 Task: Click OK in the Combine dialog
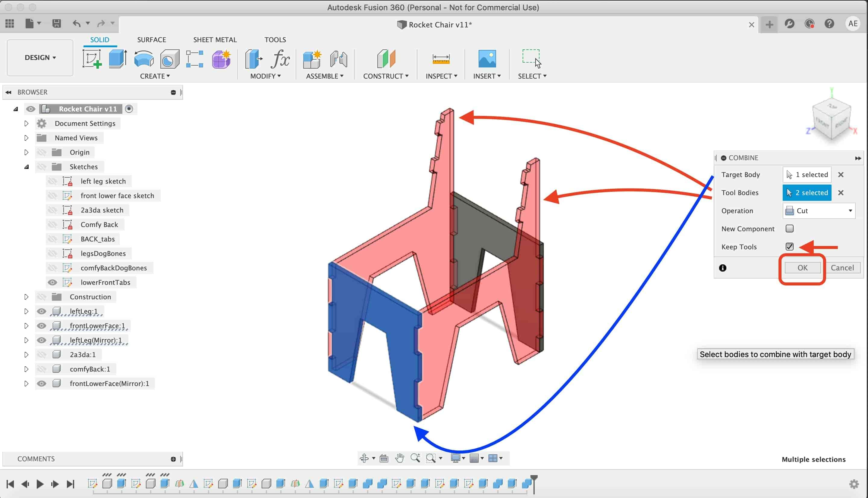click(x=803, y=268)
